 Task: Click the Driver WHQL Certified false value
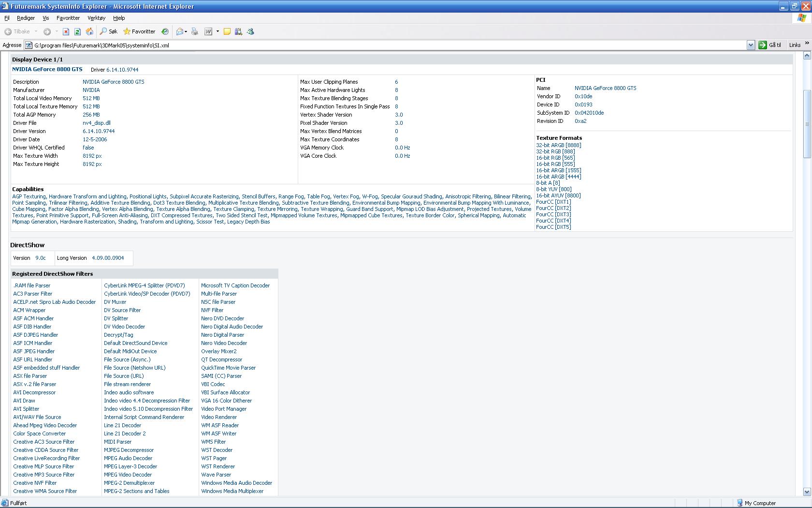pyautogui.click(x=88, y=148)
